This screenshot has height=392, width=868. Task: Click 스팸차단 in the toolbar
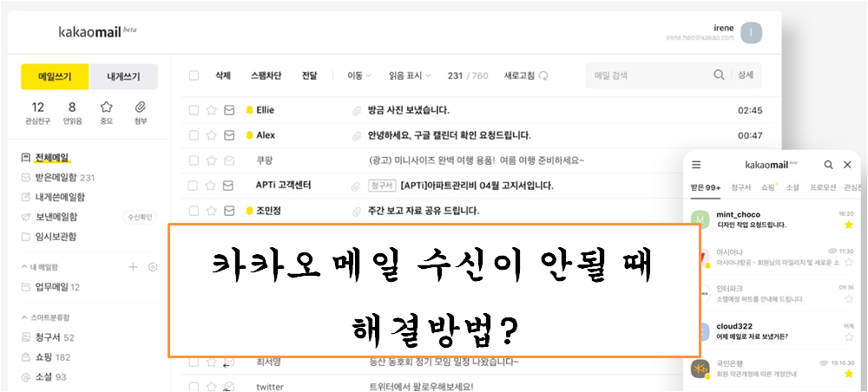[x=266, y=75]
